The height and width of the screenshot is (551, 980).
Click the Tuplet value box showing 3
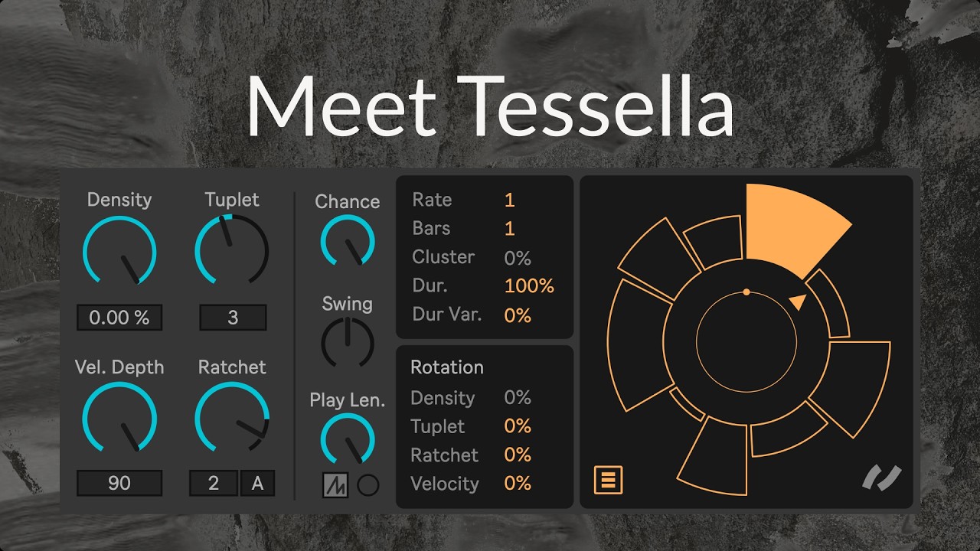tap(233, 318)
